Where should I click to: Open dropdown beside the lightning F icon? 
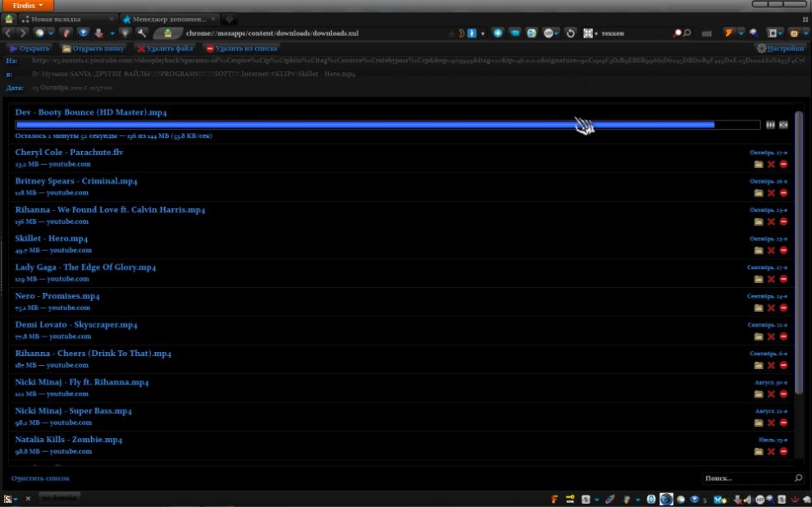pyautogui.click(x=741, y=33)
